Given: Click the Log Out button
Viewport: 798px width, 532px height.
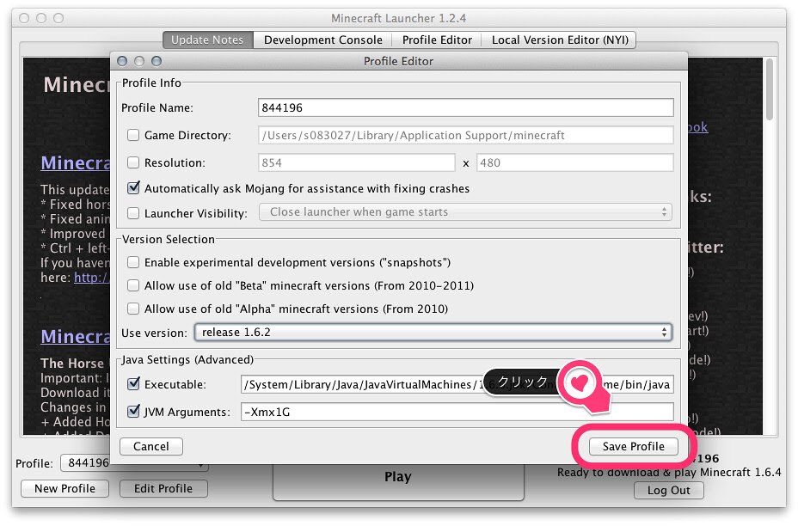Looking at the screenshot, I should (x=669, y=491).
